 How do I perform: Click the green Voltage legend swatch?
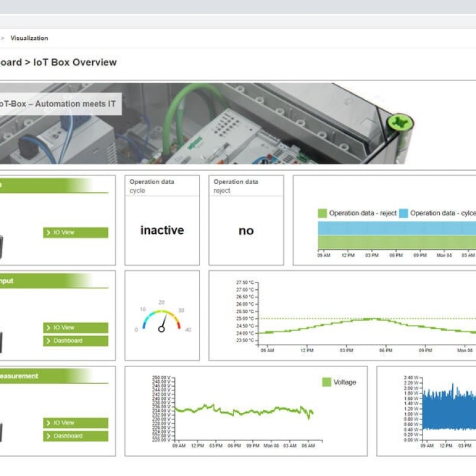pyautogui.click(x=326, y=382)
